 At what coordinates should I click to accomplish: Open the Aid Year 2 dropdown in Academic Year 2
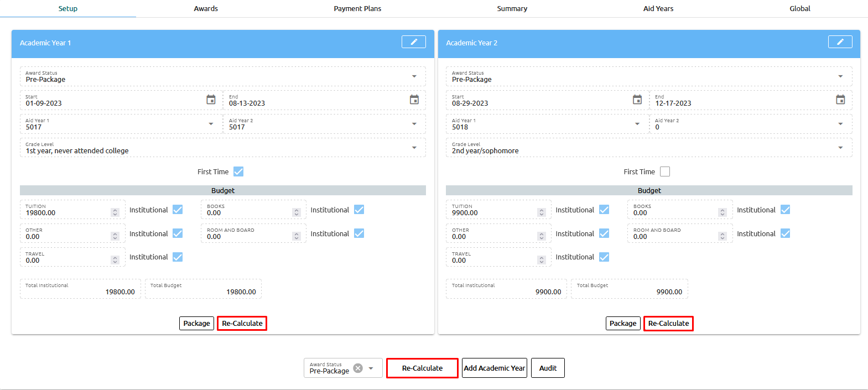point(840,124)
